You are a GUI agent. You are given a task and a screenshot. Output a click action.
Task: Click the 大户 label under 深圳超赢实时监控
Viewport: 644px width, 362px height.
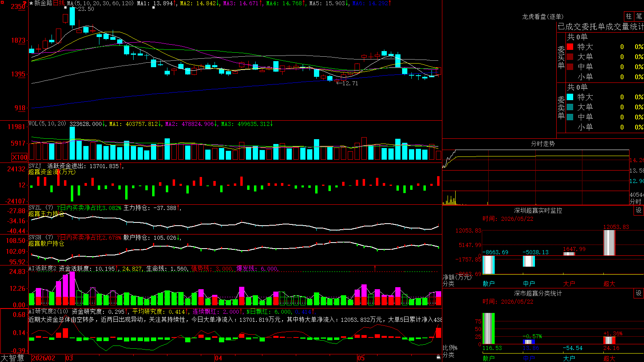click(x=569, y=284)
